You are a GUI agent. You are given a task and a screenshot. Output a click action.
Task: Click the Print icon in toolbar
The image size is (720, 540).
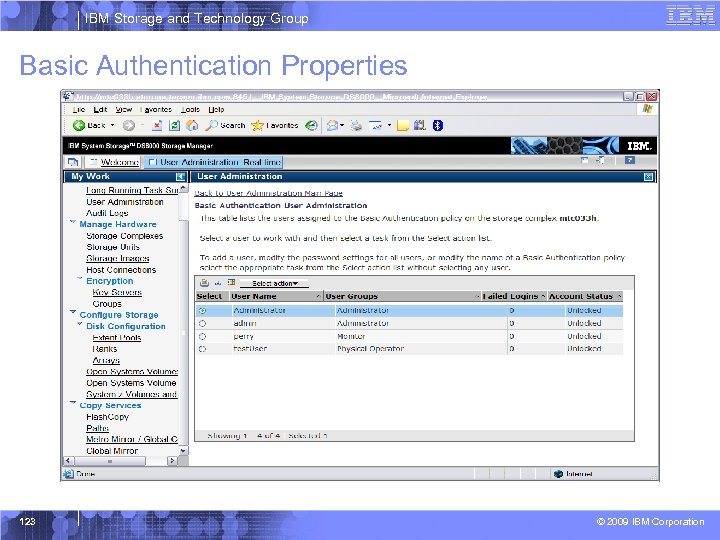356,125
